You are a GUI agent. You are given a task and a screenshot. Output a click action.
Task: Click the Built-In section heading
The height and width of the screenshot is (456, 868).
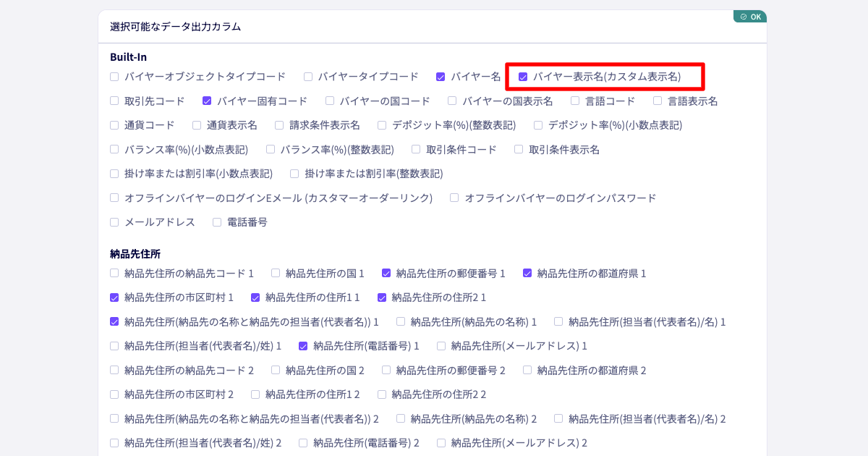(x=129, y=56)
